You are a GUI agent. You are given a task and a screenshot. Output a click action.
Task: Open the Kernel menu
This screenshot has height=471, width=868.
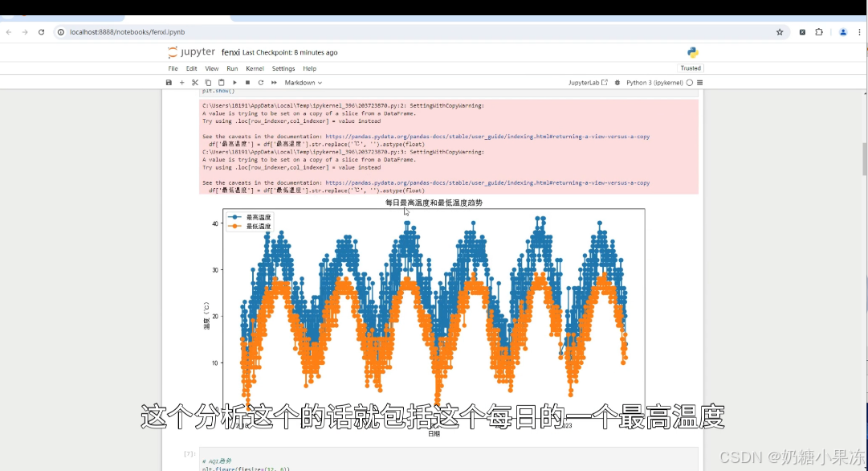point(255,68)
